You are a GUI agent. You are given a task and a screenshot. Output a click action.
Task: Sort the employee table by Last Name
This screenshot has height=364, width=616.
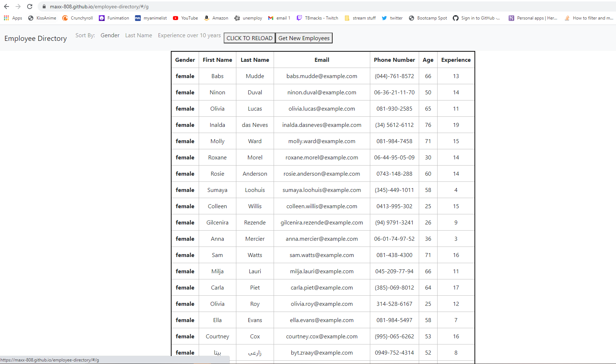point(138,35)
